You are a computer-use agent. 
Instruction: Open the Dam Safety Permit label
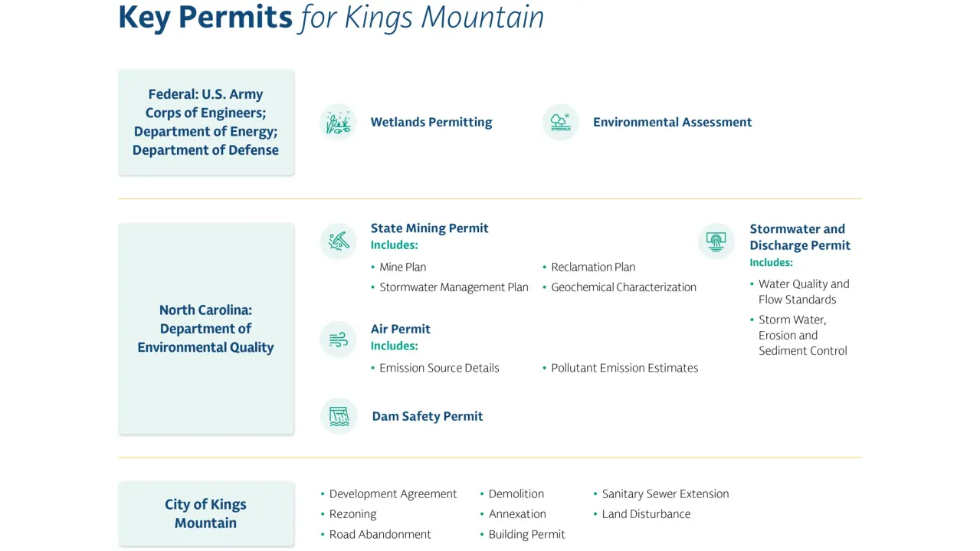click(427, 416)
